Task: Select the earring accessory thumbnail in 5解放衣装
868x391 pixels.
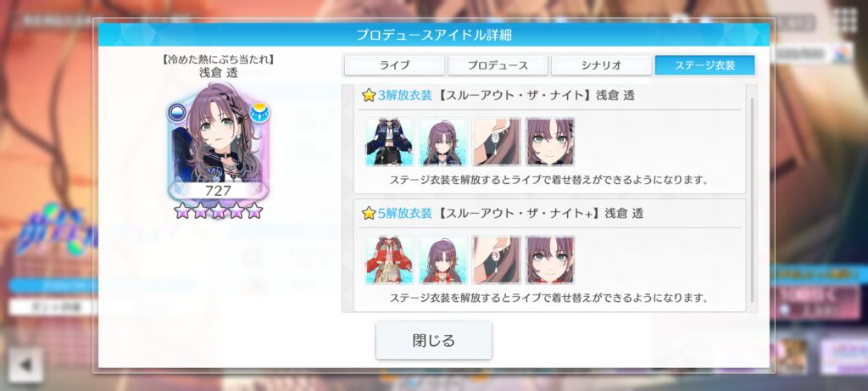Action: tap(497, 260)
